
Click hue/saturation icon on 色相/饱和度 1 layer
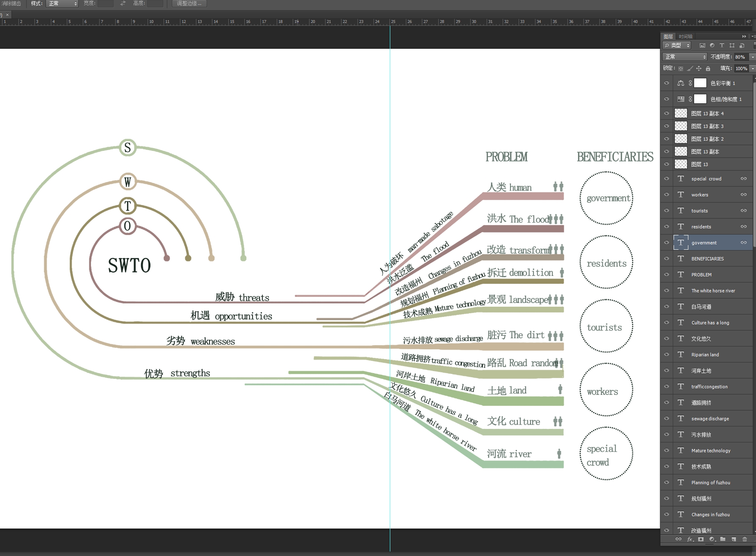click(681, 99)
